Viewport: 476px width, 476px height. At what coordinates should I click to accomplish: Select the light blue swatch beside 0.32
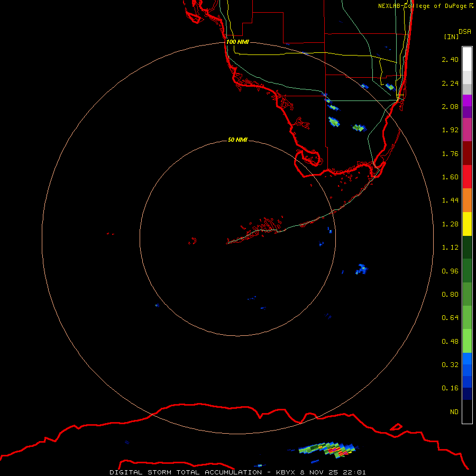point(467,359)
